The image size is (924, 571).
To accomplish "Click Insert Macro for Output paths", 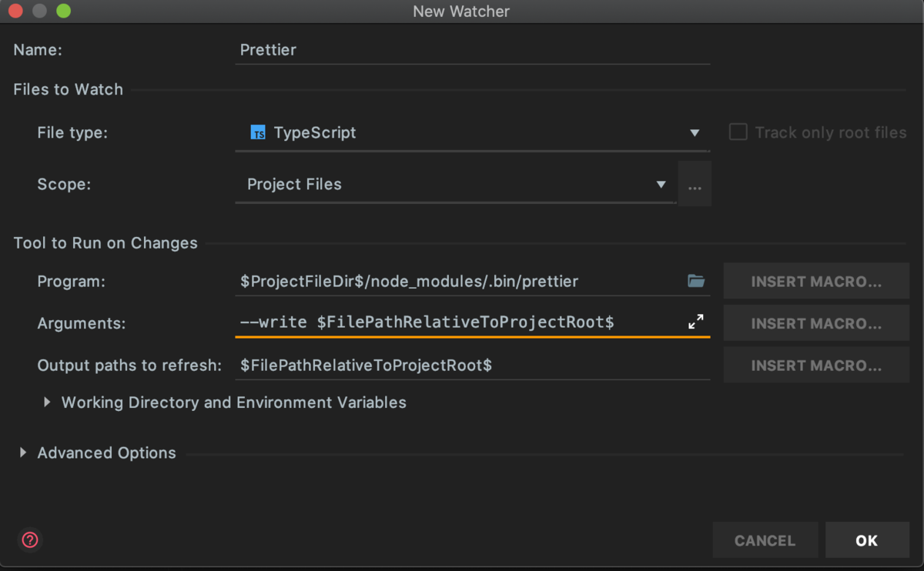I will click(816, 366).
